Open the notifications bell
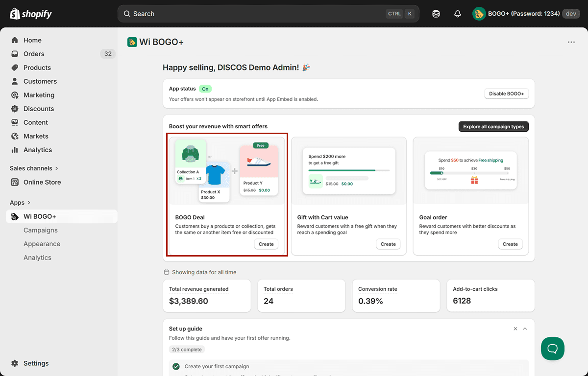This screenshot has height=376, width=588. [458, 14]
